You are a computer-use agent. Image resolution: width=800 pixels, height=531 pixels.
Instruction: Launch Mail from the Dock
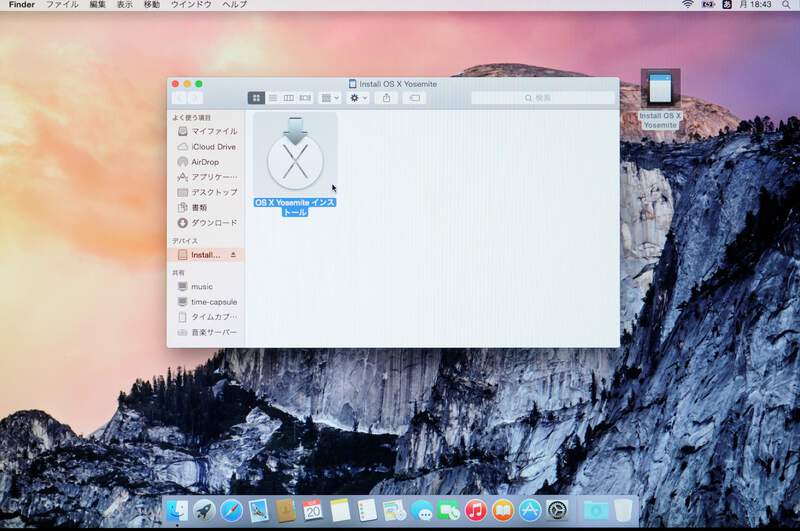pos(259,510)
